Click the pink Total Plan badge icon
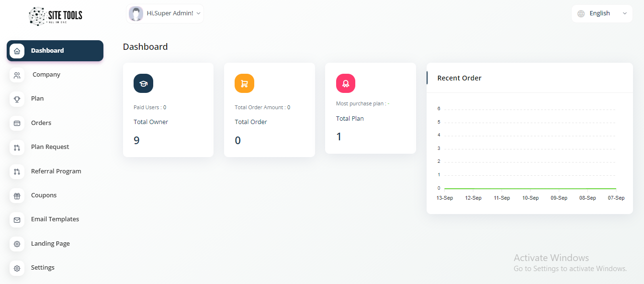 (346, 83)
